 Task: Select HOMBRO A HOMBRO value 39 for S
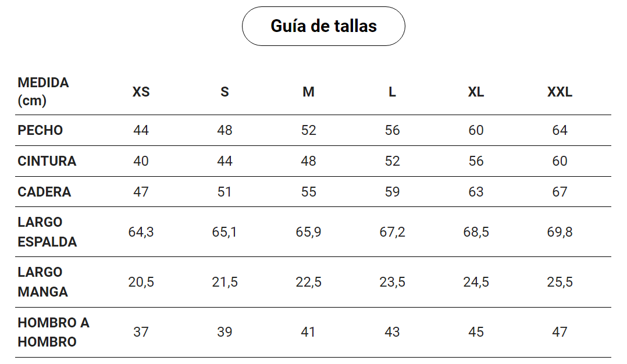225,332
